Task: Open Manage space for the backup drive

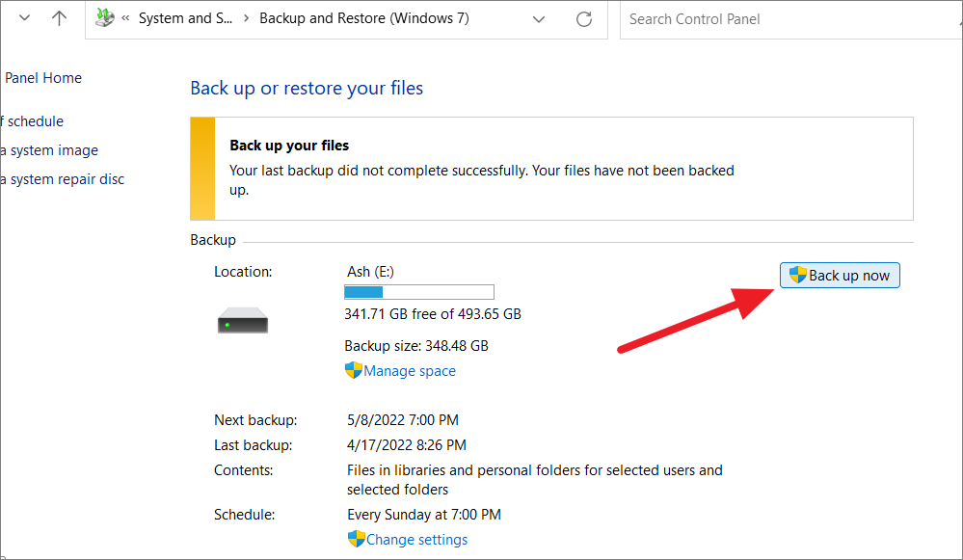Action: point(409,370)
